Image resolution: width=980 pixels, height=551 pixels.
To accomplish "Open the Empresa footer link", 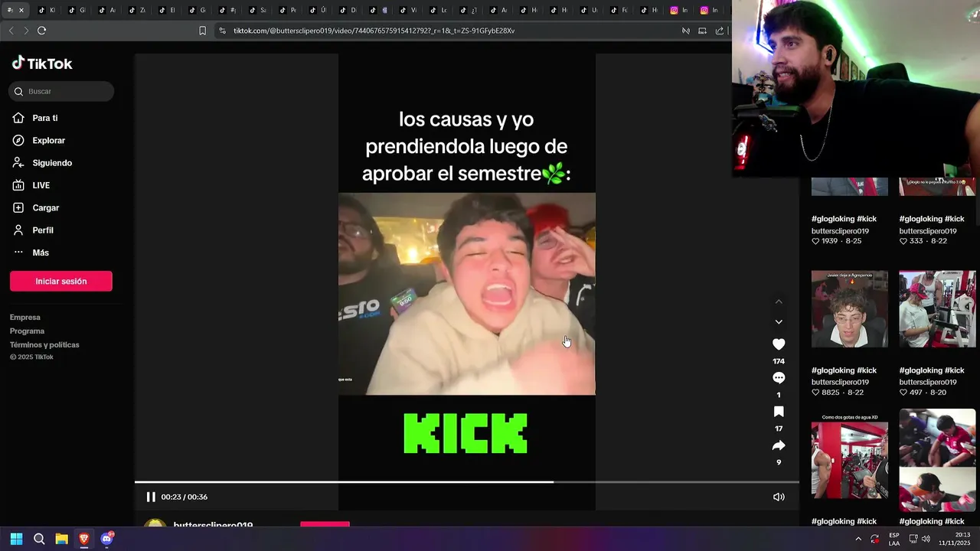I will click(25, 317).
